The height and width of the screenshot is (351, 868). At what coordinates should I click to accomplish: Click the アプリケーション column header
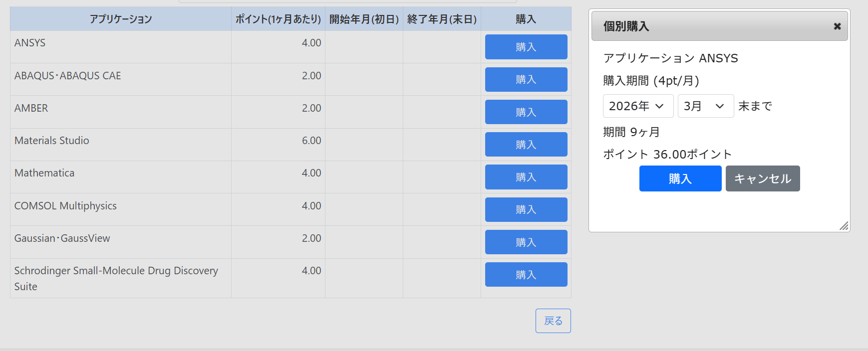coord(121,19)
